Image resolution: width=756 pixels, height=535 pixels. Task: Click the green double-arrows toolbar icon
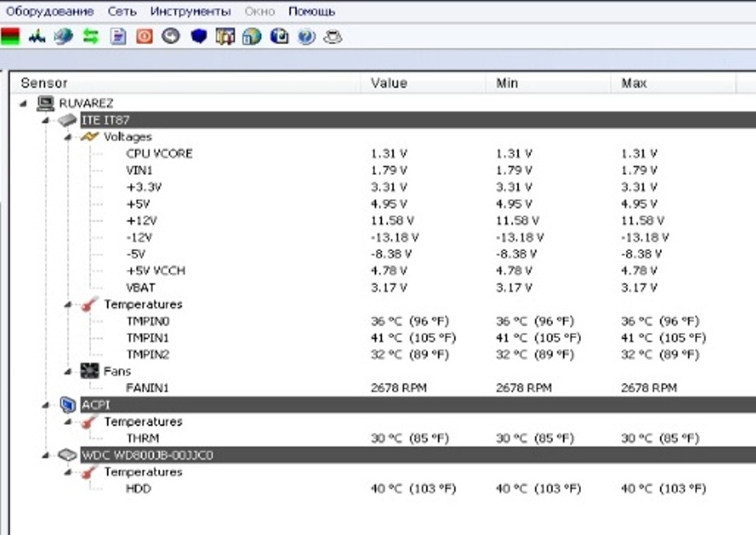point(90,36)
